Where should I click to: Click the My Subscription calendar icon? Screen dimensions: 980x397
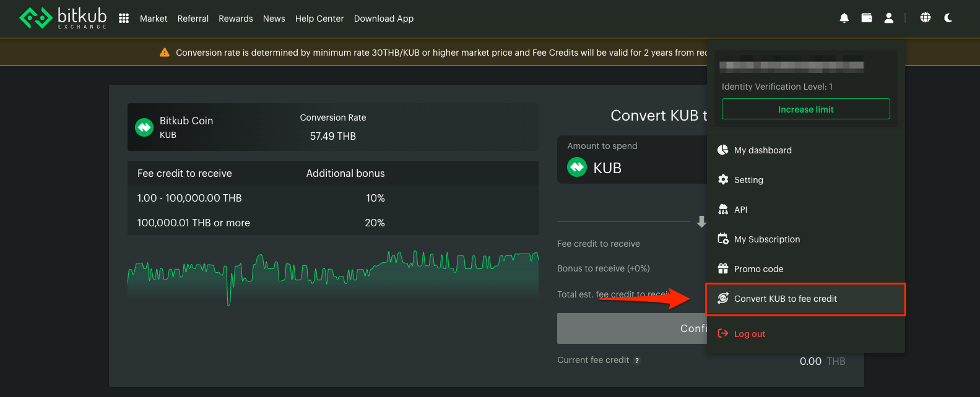coord(722,239)
